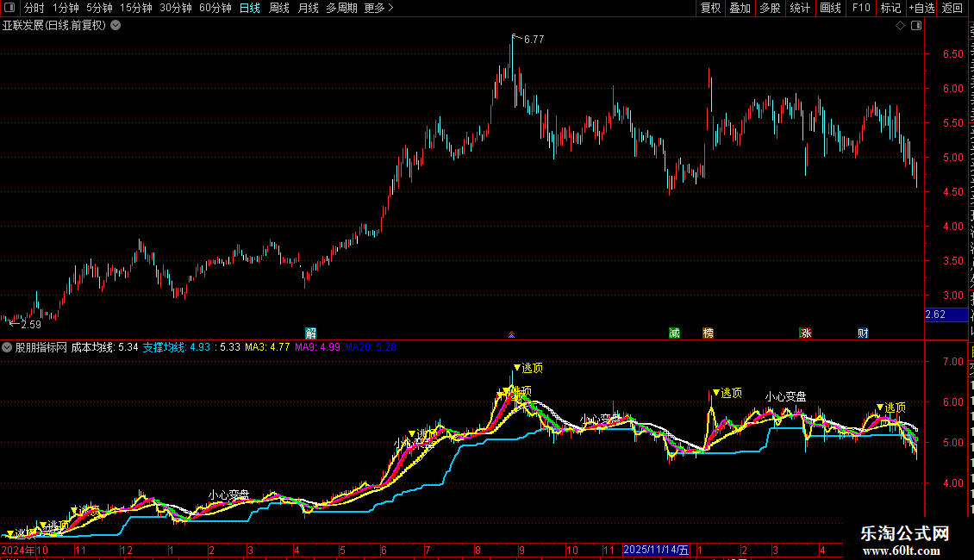The image size is (974, 560).
Task: Click the 返回 back button
Action: pyautogui.click(x=952, y=8)
